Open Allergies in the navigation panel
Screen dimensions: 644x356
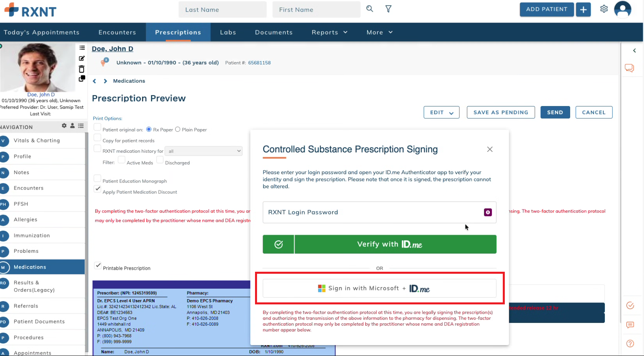coord(25,220)
